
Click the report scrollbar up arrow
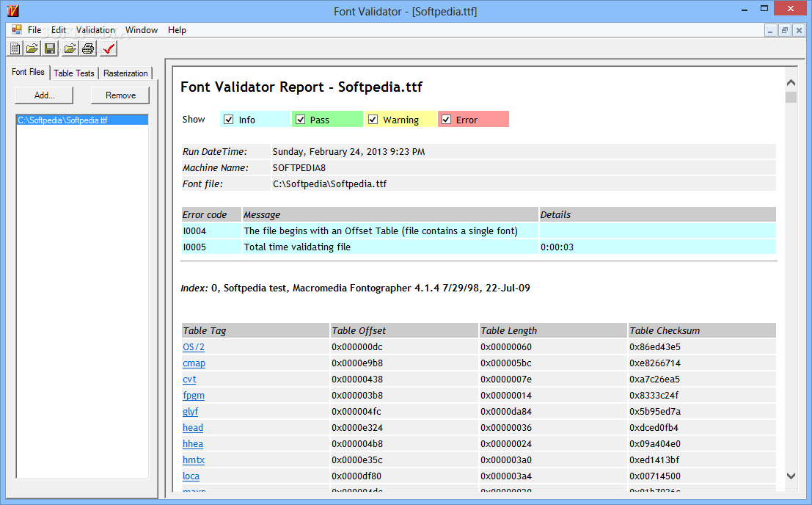point(791,83)
